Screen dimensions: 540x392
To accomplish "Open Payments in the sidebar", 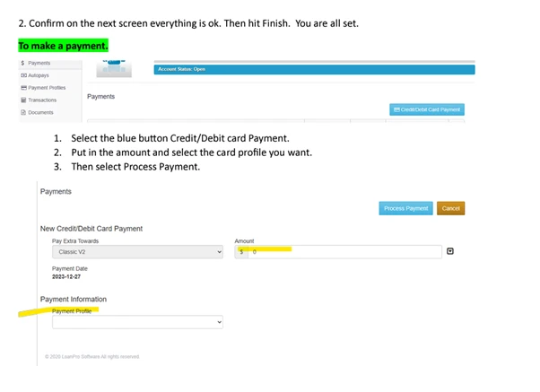I will coord(39,64).
